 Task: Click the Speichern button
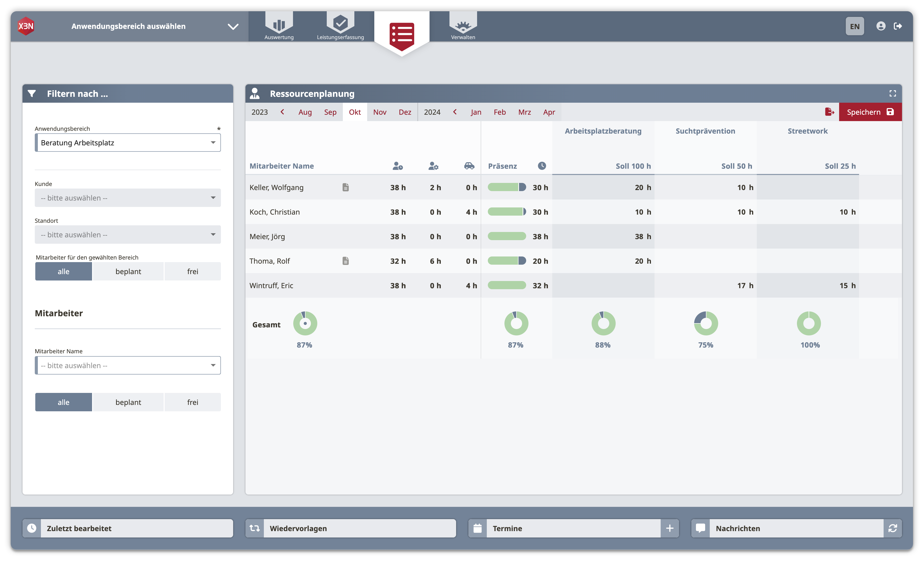click(870, 112)
